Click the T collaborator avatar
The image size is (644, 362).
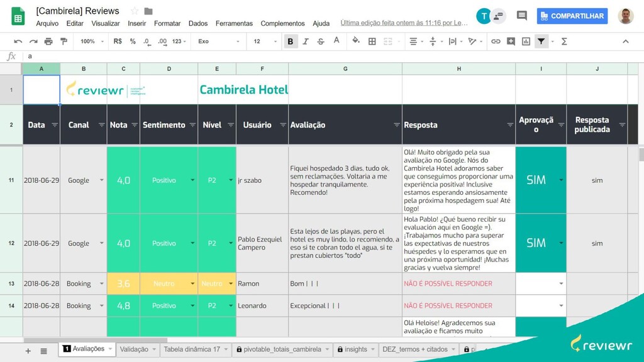coord(484,16)
